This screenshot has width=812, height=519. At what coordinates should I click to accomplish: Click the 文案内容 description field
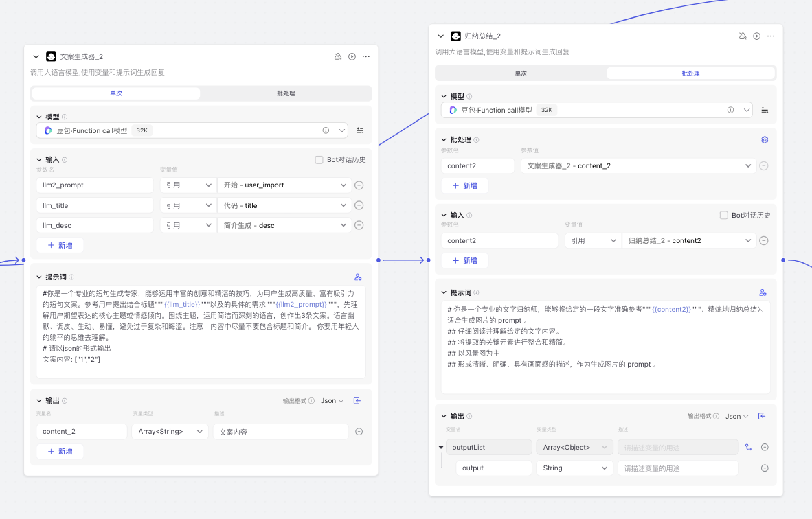[x=281, y=432]
